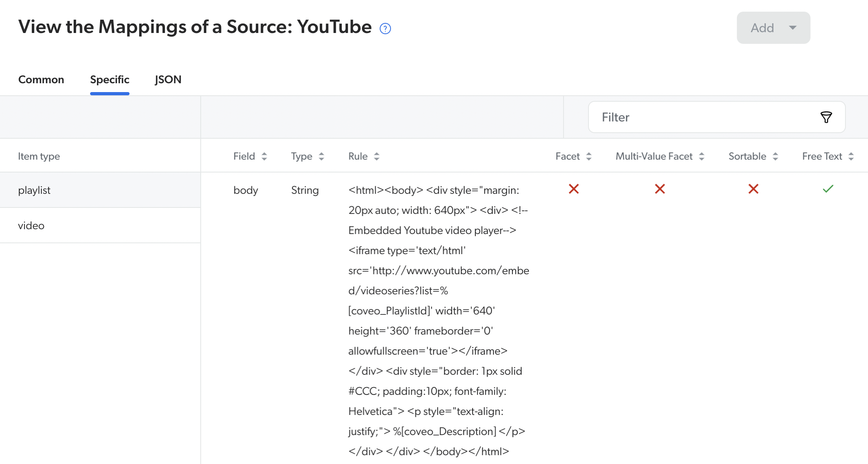Select the playlist item type
This screenshot has height=464, width=868.
(34, 190)
